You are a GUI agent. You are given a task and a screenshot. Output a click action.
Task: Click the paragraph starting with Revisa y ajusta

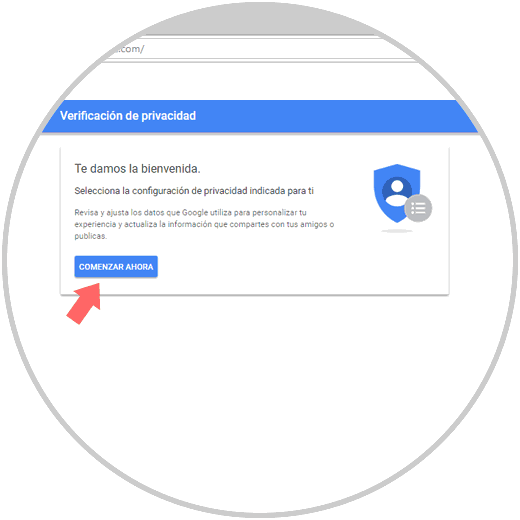click(204, 224)
